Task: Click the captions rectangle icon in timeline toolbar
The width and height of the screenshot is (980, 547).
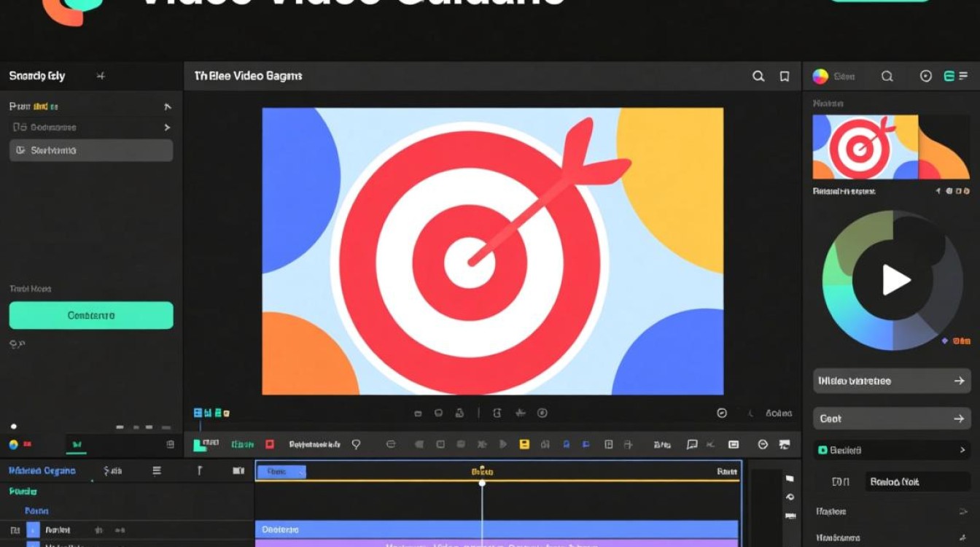Action: [x=734, y=444]
